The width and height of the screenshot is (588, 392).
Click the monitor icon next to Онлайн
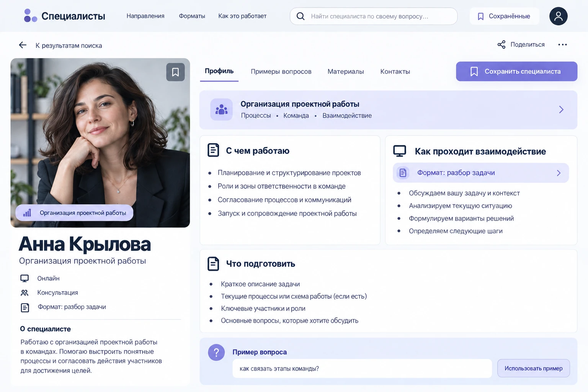coord(24,278)
